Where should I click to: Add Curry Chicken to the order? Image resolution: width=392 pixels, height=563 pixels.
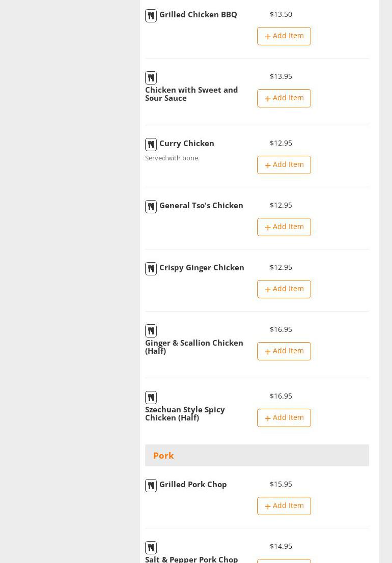284,165
